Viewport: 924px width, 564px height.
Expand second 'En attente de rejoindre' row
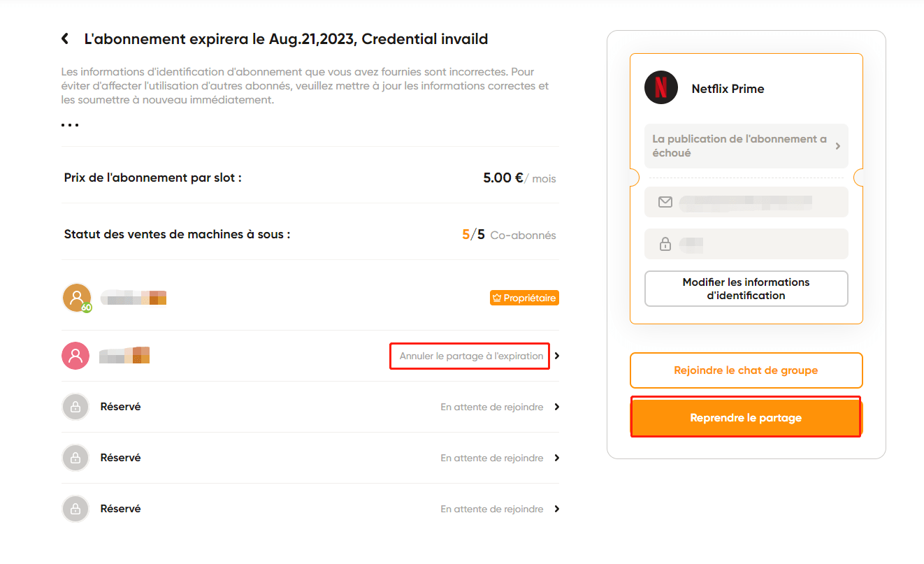pyautogui.click(x=500, y=458)
